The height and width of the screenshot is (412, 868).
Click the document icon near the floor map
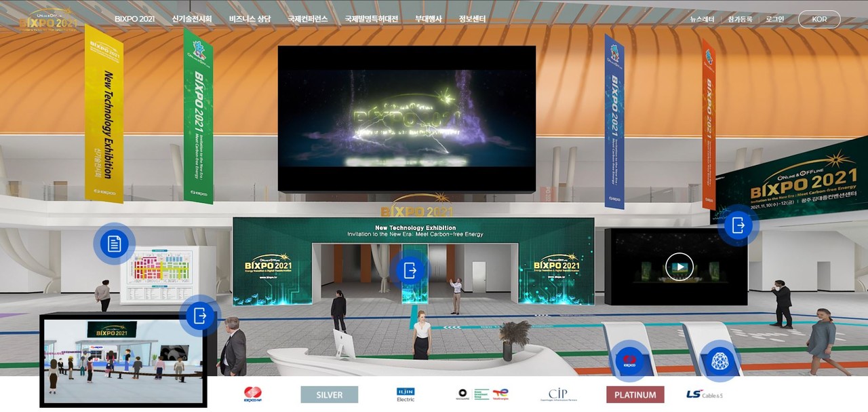[x=114, y=244]
